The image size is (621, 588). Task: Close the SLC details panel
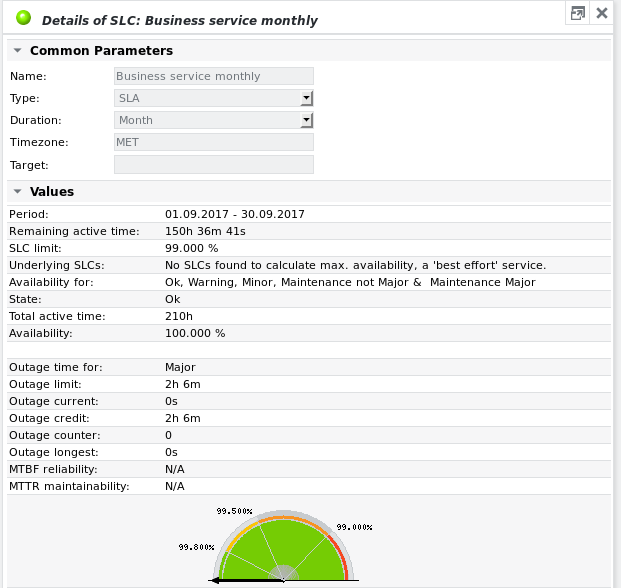tap(602, 13)
